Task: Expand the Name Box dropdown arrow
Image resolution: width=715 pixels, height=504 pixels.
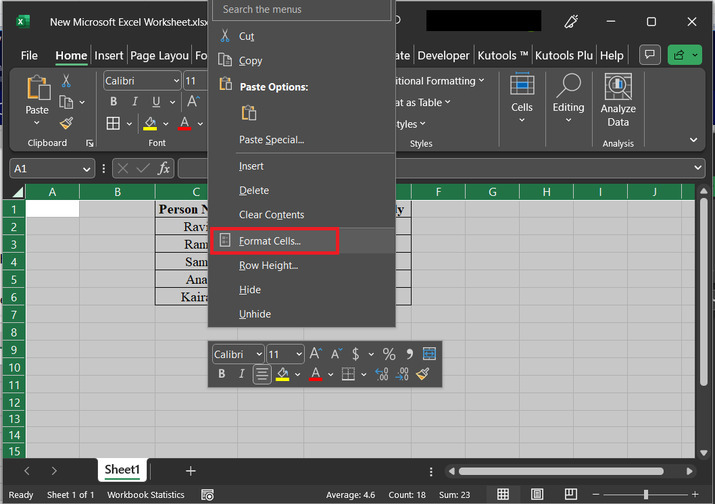Action: (x=85, y=169)
